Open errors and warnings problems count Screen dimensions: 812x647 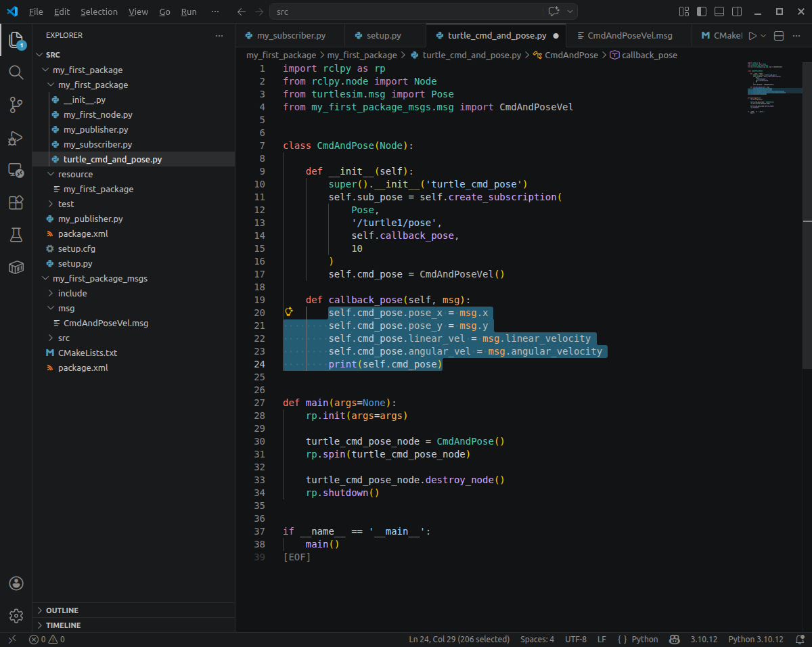coord(47,639)
